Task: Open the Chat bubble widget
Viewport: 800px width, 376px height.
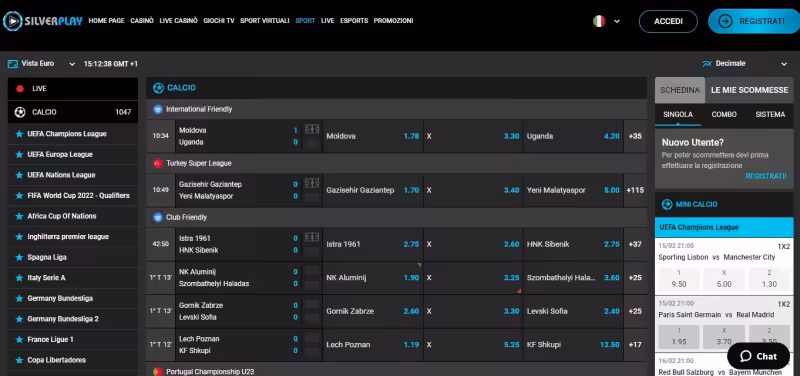Action: pos(758,356)
